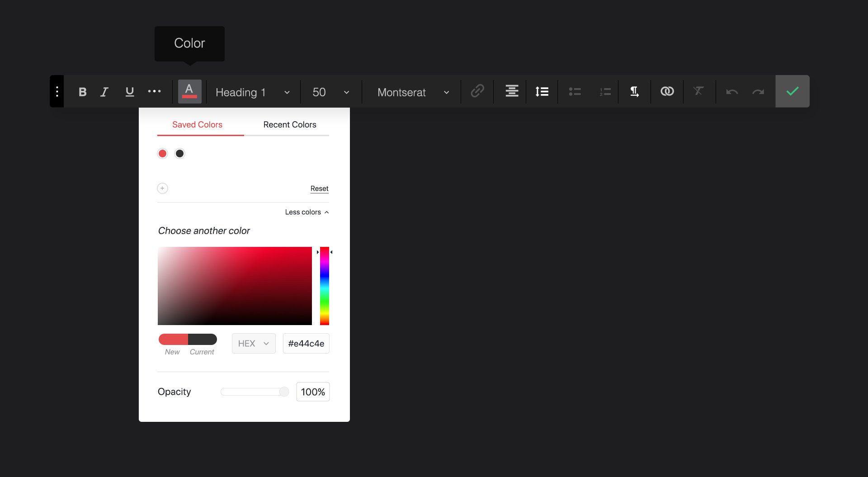Click the undo arrow icon
Screen dimensions: 868x477
pos(732,91)
